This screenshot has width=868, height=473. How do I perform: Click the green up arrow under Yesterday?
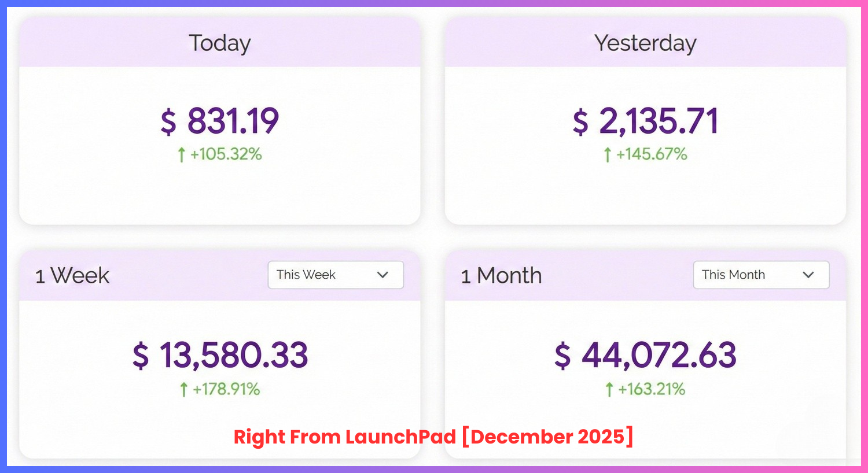(x=607, y=155)
